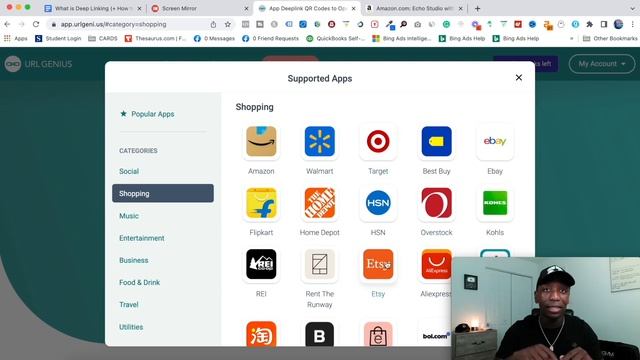This screenshot has height=360, width=640.
Task: Pick the Overstock app icon
Action: (436, 203)
